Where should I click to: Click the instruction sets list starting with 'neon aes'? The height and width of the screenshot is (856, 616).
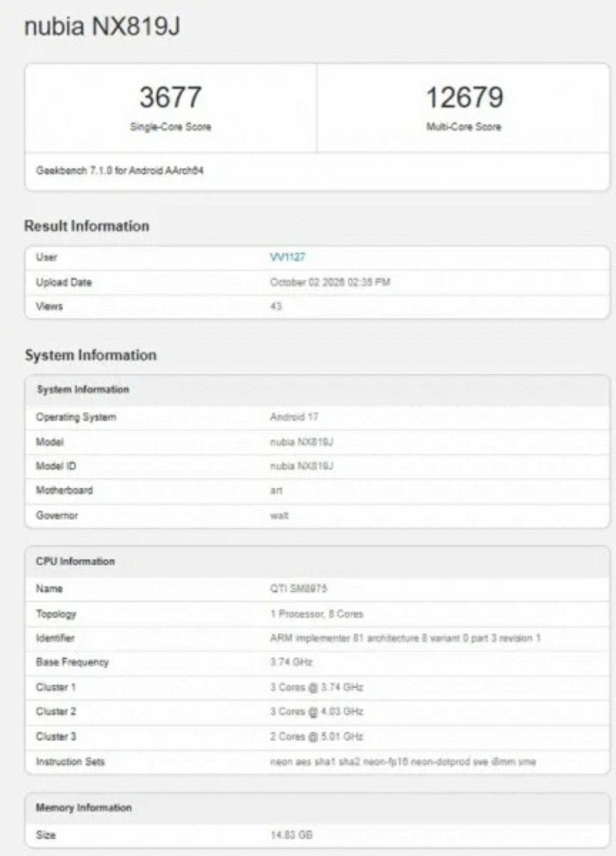[403, 761]
